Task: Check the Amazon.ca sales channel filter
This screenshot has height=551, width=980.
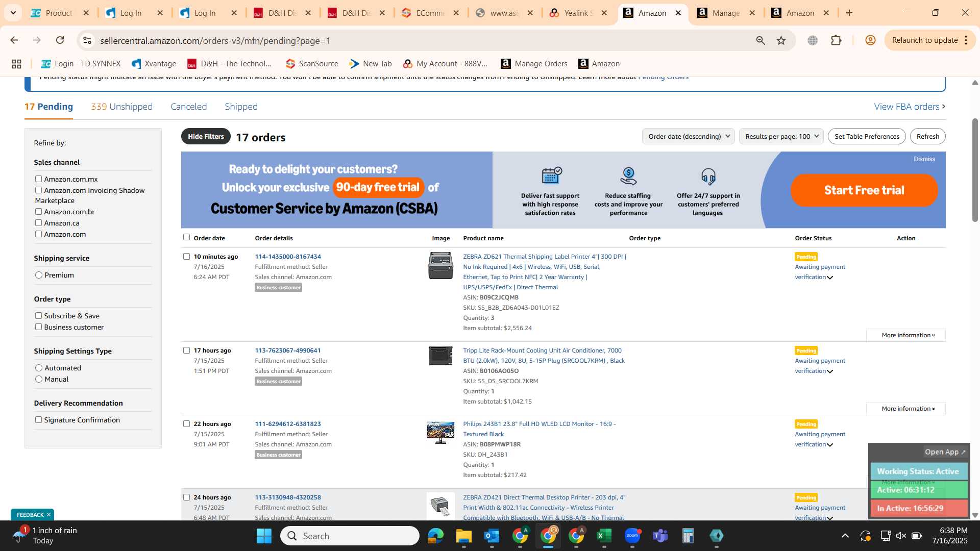Action: click(x=38, y=223)
